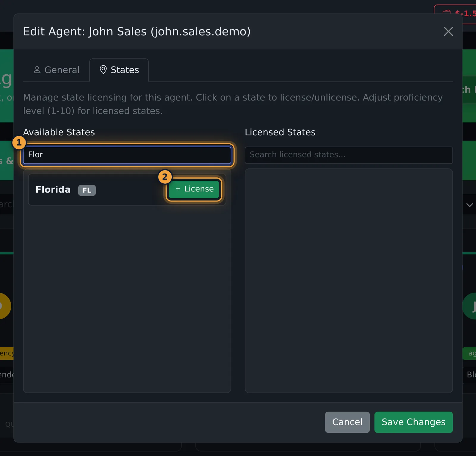
Task: Click the Licensed States heading
Action: [x=280, y=132]
